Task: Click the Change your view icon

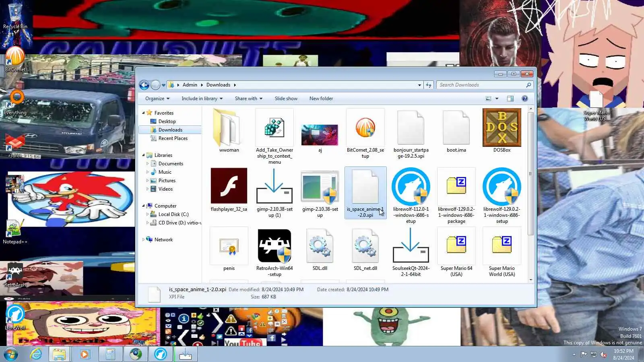Action: (488, 99)
